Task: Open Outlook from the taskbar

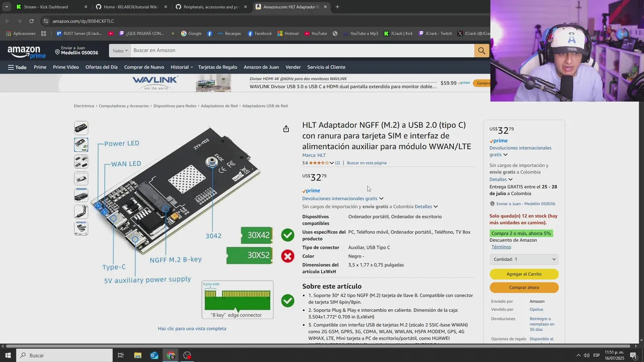Action: [154, 355]
